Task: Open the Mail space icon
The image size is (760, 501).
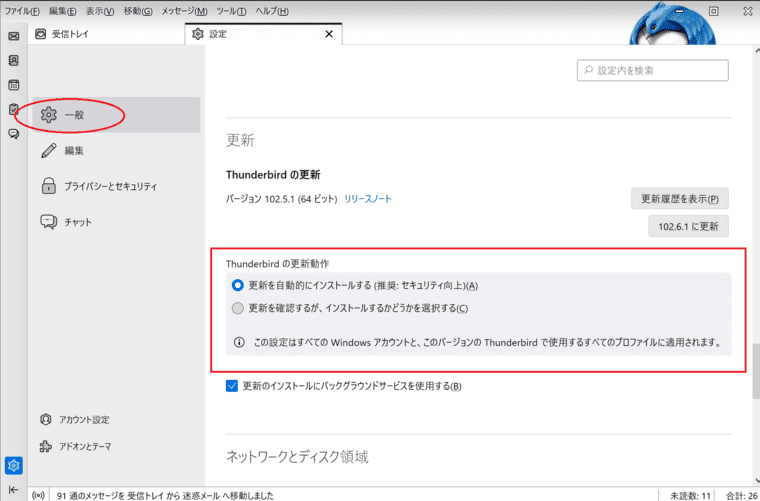Action: (x=14, y=36)
